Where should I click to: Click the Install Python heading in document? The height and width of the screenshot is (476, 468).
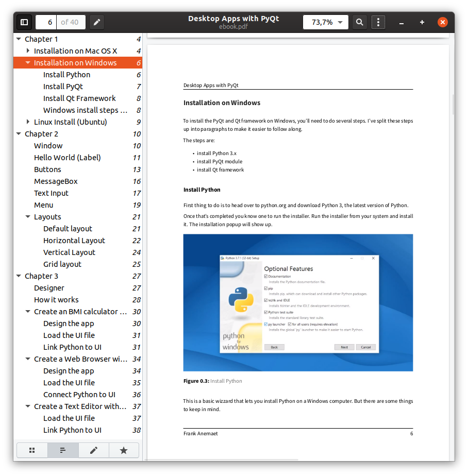(x=202, y=190)
